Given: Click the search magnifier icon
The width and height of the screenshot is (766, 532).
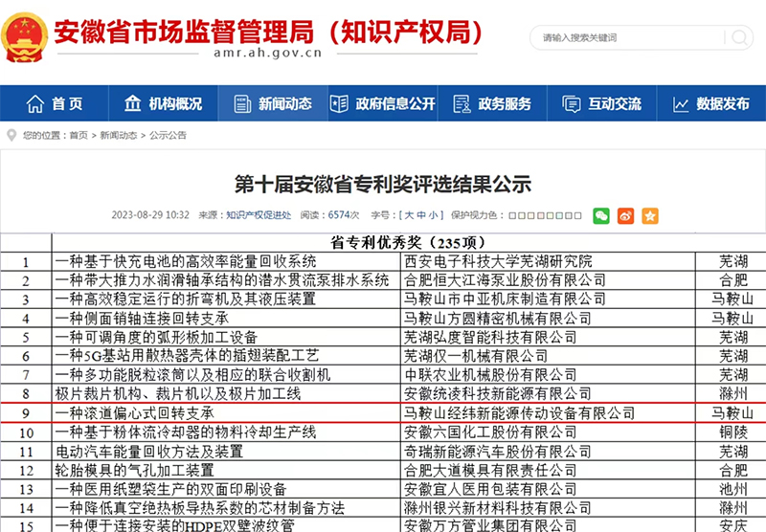Looking at the screenshot, I should tap(737, 38).
